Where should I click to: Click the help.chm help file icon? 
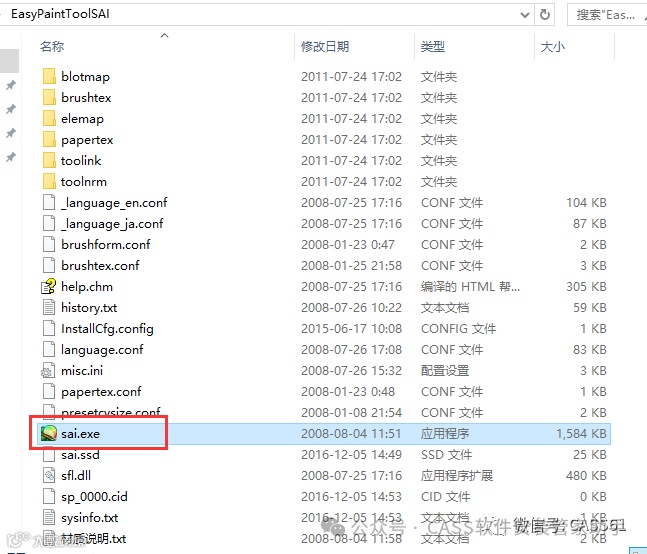(x=49, y=286)
